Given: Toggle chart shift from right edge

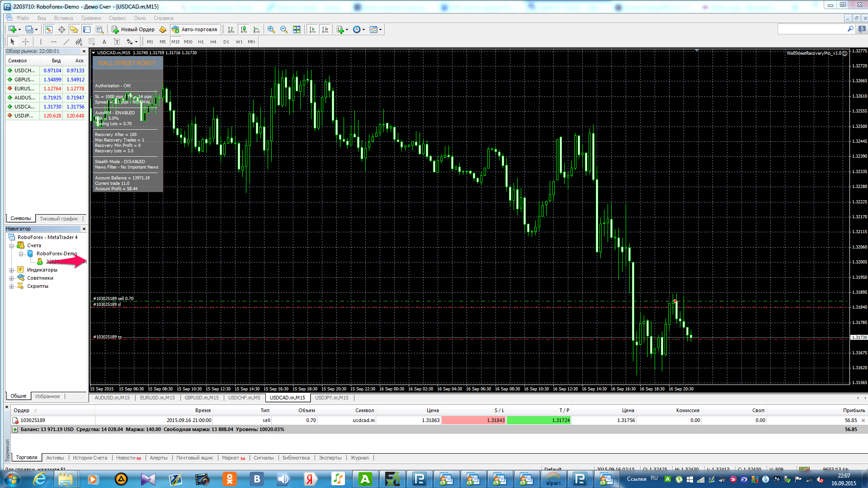Looking at the screenshot, I should 325,29.
